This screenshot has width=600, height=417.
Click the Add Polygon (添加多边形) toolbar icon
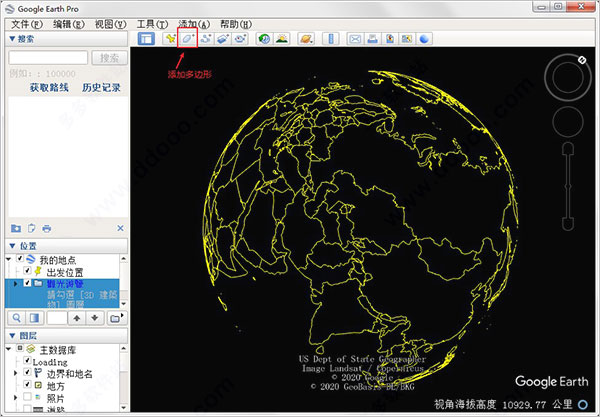tap(188, 39)
